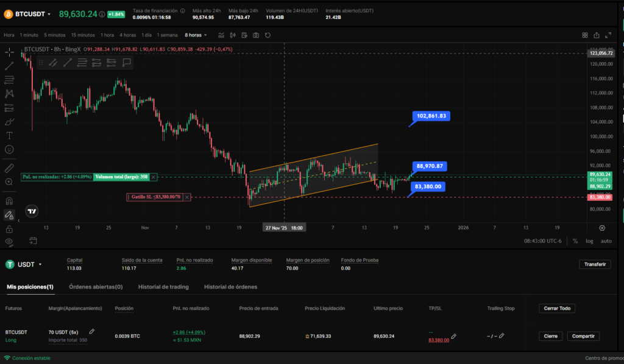Expand the 8 horas timeframe dropdown
The image size is (624, 364).
pos(196,35)
